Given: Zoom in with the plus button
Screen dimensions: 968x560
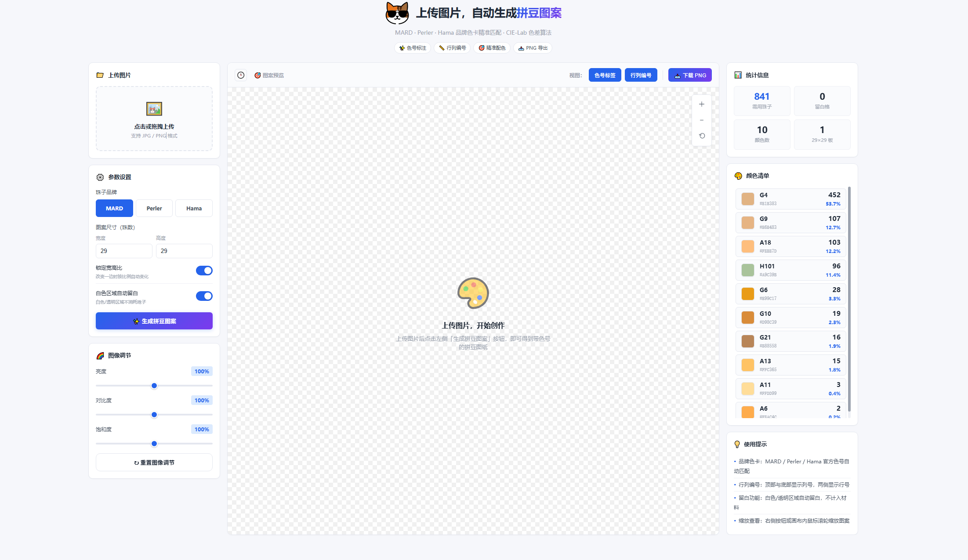Looking at the screenshot, I should pos(702,104).
